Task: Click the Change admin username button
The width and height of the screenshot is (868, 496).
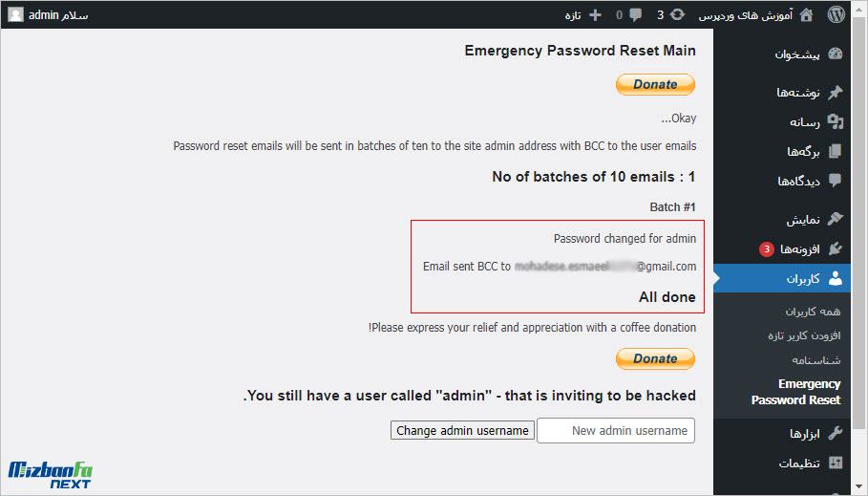Action: coord(462,431)
